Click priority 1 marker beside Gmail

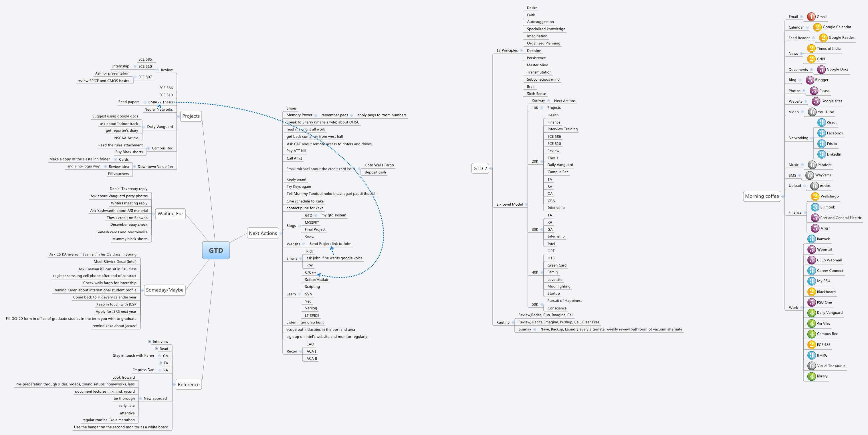coord(811,17)
